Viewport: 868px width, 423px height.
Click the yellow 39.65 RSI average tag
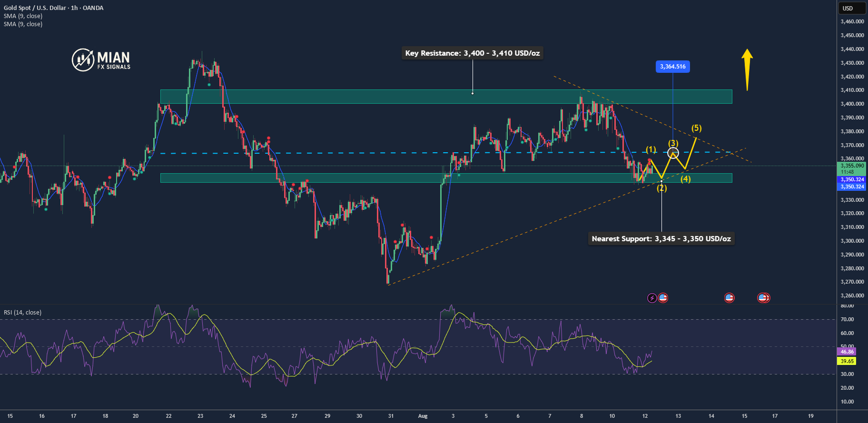tap(847, 361)
